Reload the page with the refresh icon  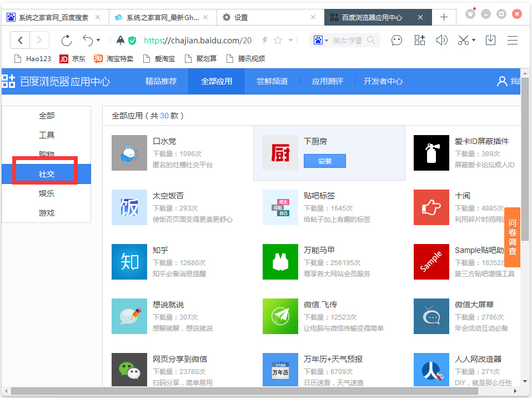(67, 41)
